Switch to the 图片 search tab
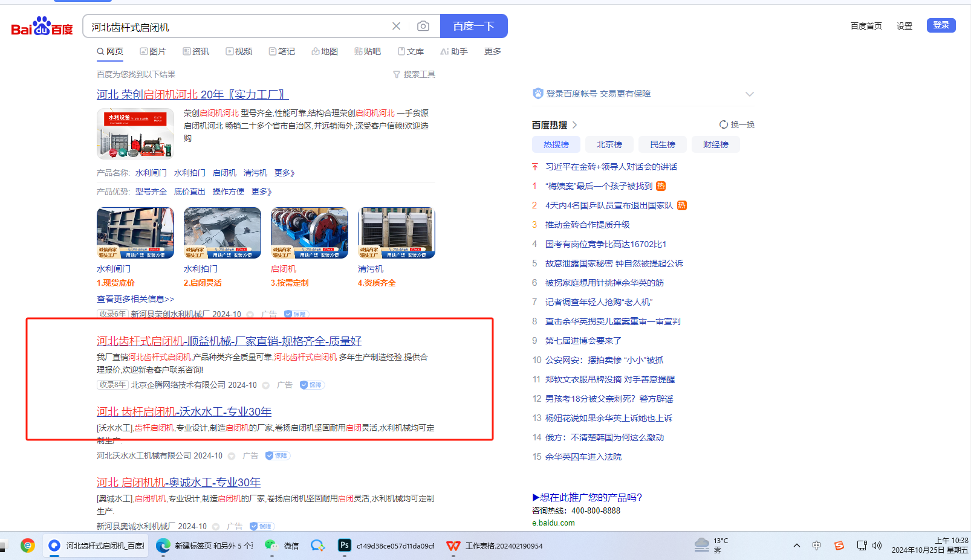This screenshot has width=971, height=560. 153,51
